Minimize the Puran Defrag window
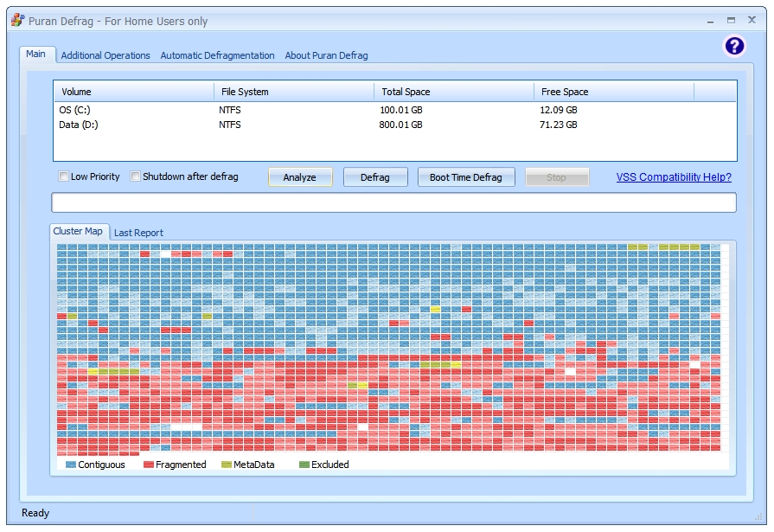Screen dimensions: 774x532 [710, 21]
